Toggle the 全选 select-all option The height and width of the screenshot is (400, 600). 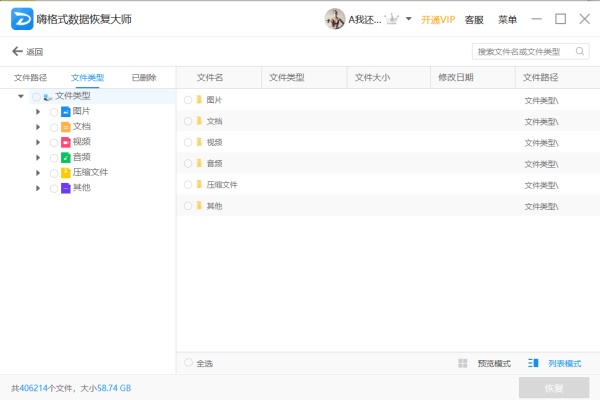(x=188, y=362)
